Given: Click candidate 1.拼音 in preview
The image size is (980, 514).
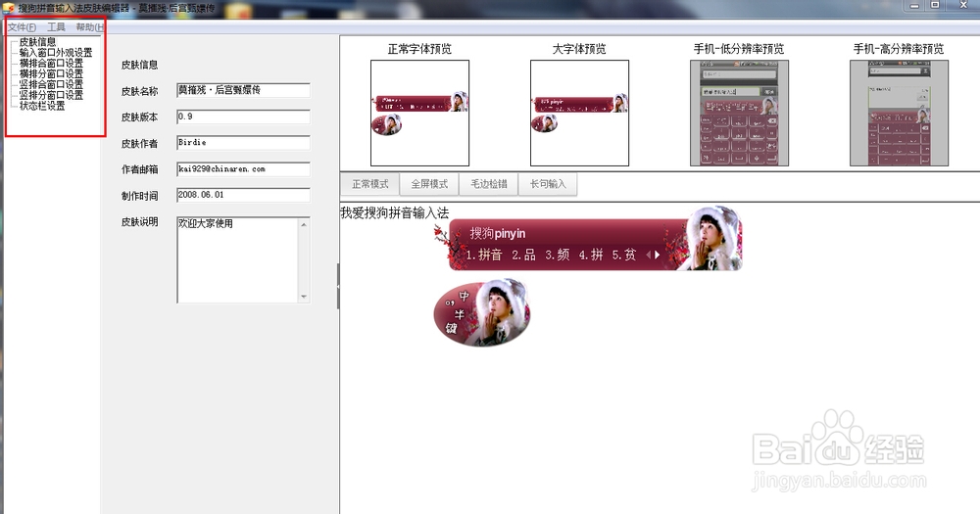Looking at the screenshot, I should coord(484,255).
